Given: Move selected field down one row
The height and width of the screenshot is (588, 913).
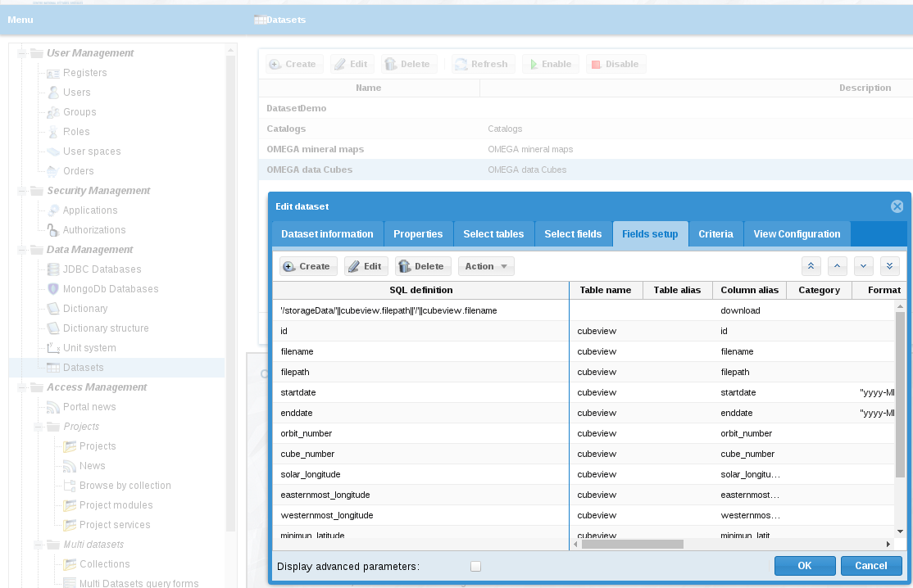Looking at the screenshot, I should [864, 266].
